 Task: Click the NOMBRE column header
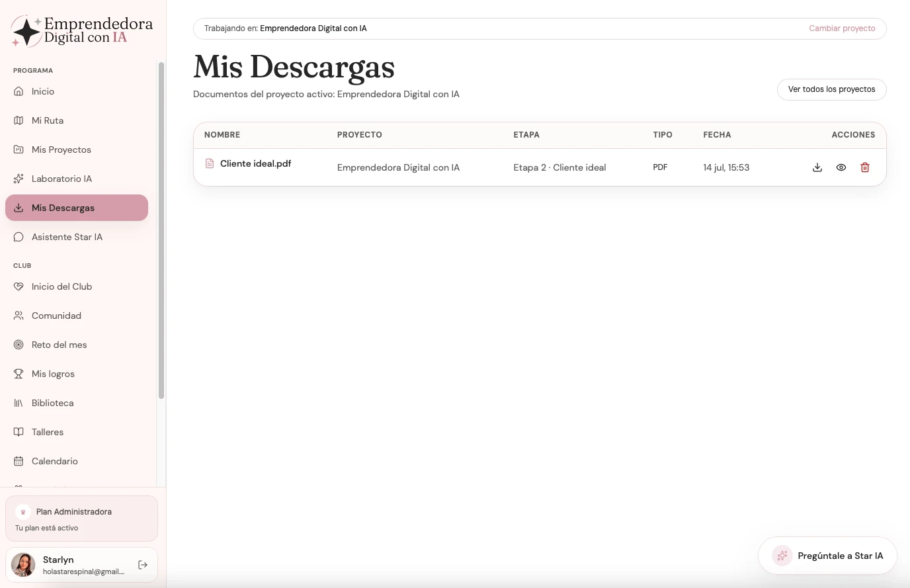pyautogui.click(x=222, y=135)
